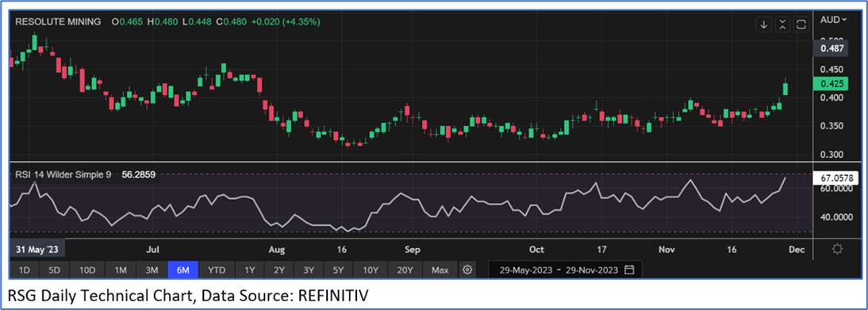The width and height of the screenshot is (868, 310).
Task: Choose the Max range button
Action: [440, 270]
